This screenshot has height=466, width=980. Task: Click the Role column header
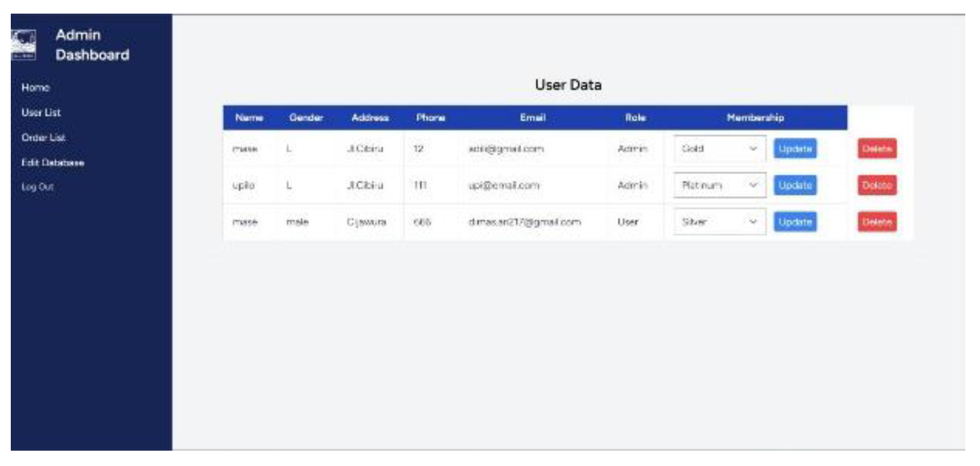[x=635, y=117]
